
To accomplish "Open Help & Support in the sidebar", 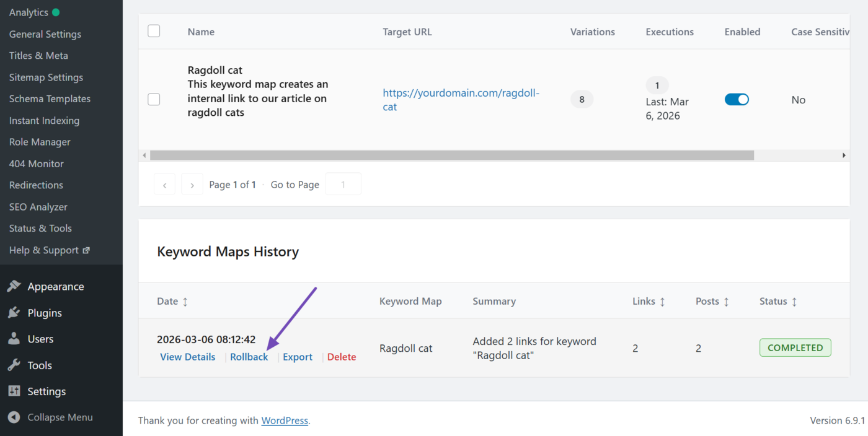I will pos(44,250).
